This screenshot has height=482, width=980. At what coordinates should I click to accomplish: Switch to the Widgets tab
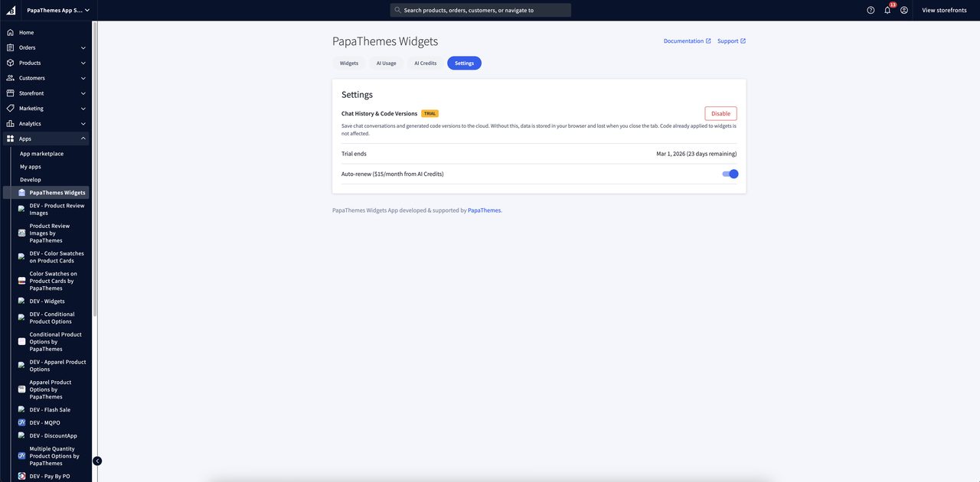pos(351,63)
